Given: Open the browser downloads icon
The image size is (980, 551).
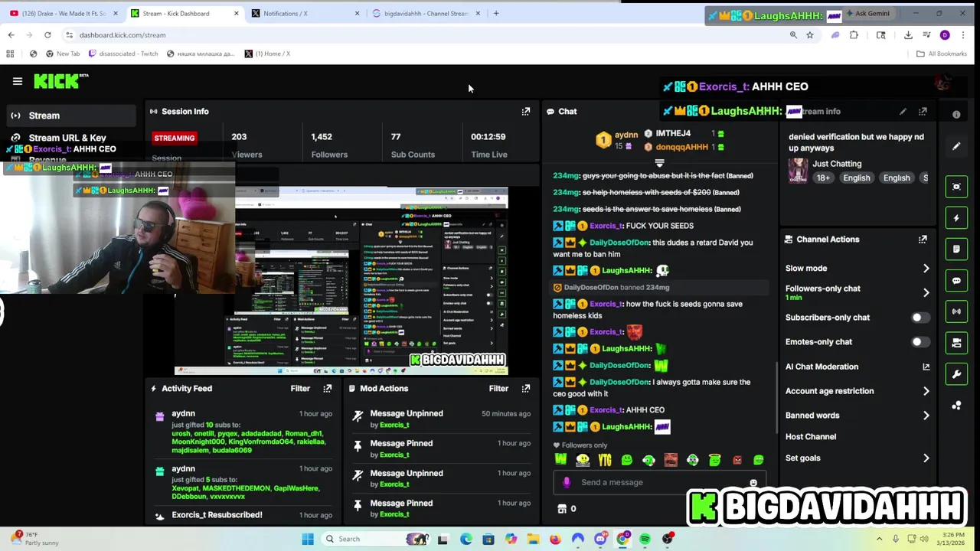Looking at the screenshot, I should (x=908, y=35).
